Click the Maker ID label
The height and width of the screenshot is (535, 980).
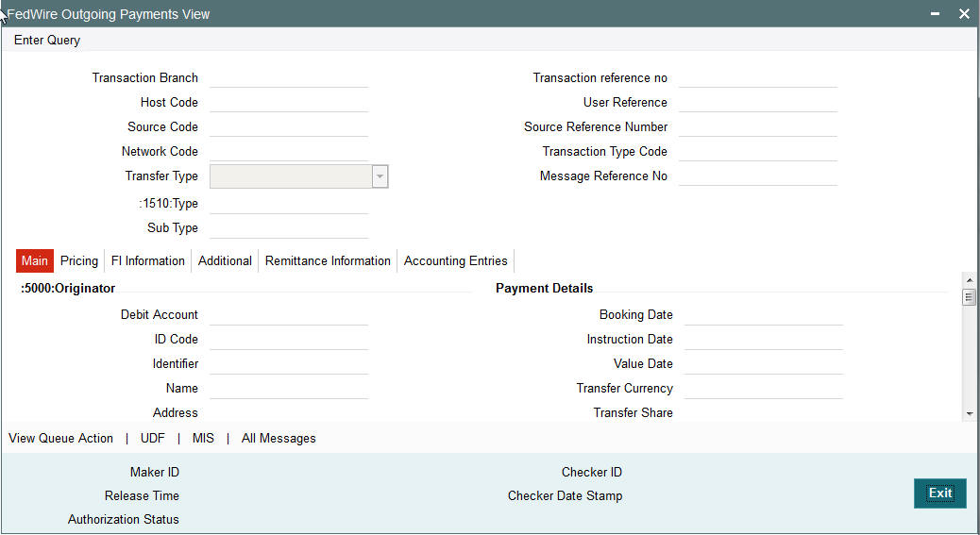(155, 473)
